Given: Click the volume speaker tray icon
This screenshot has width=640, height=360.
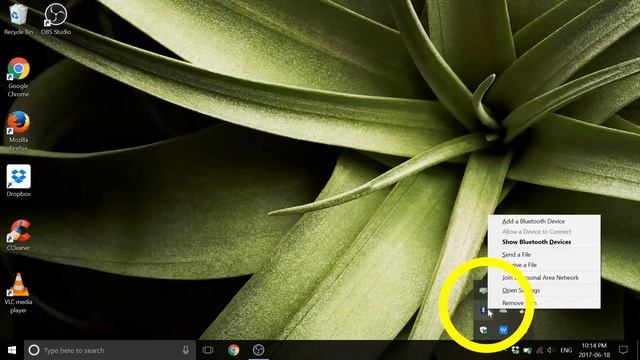Looking at the screenshot, I should click(x=550, y=350).
